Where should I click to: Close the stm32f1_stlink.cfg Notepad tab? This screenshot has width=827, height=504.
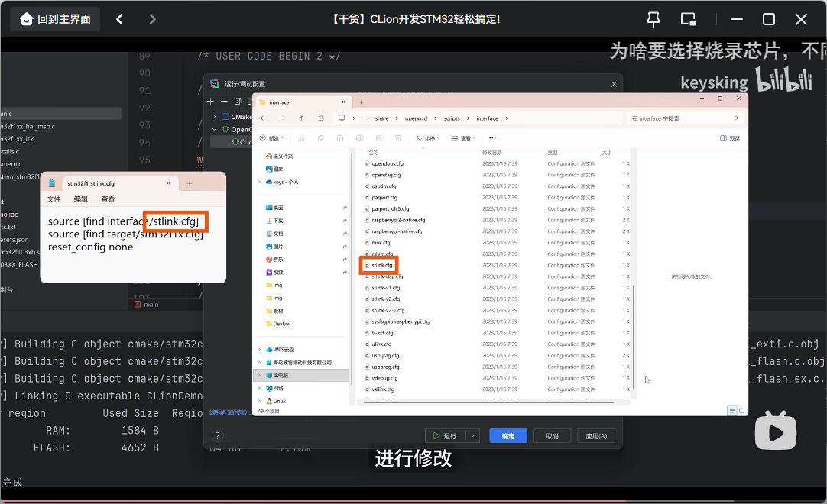click(x=168, y=183)
